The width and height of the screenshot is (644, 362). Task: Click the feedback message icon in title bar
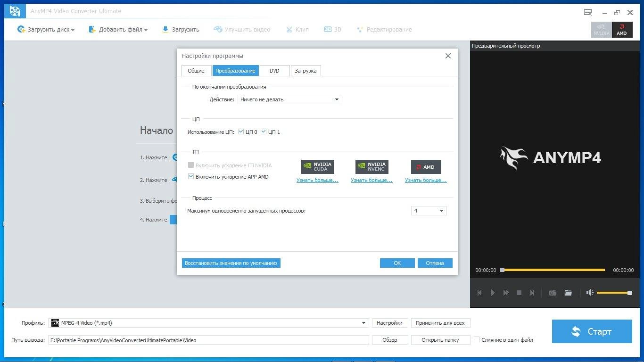click(588, 12)
